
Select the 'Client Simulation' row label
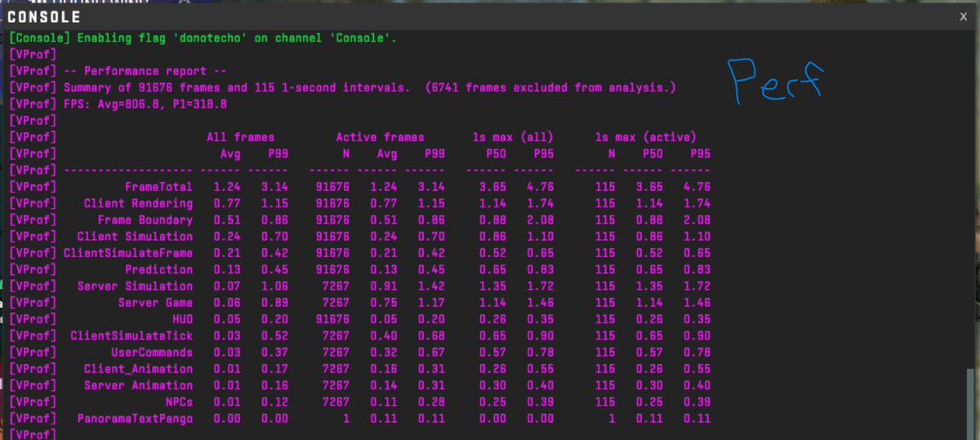click(135, 237)
